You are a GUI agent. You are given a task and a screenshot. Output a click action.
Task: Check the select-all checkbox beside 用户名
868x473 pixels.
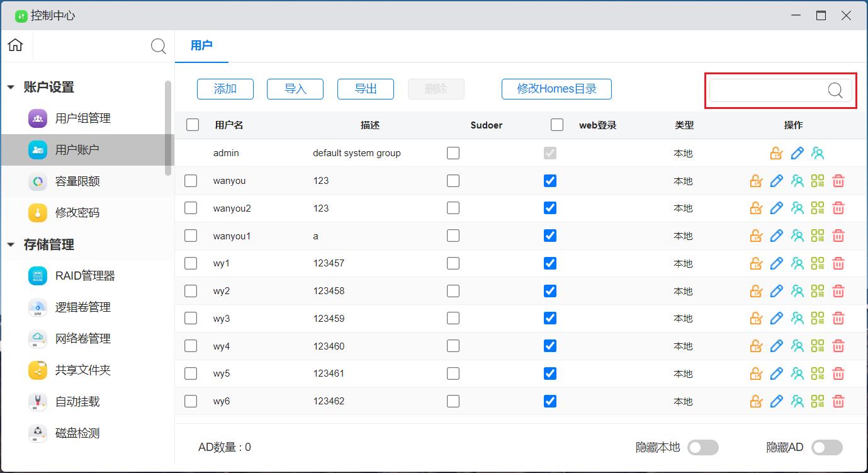[x=193, y=125]
